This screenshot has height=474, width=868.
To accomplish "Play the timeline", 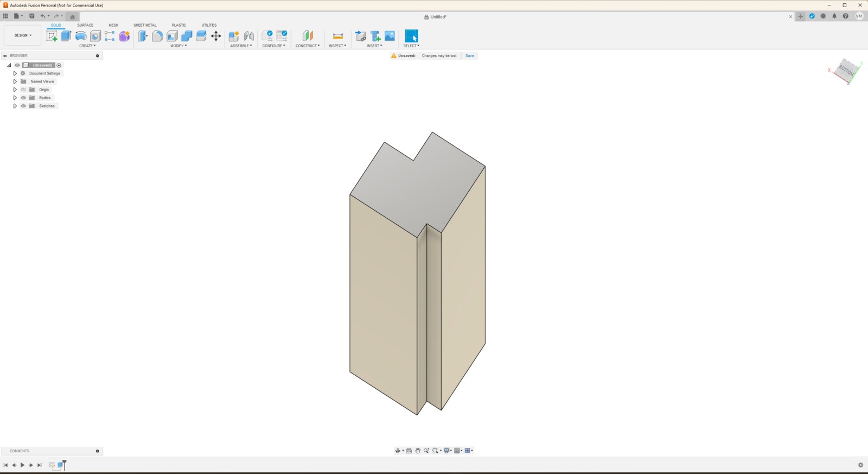I will [22, 465].
